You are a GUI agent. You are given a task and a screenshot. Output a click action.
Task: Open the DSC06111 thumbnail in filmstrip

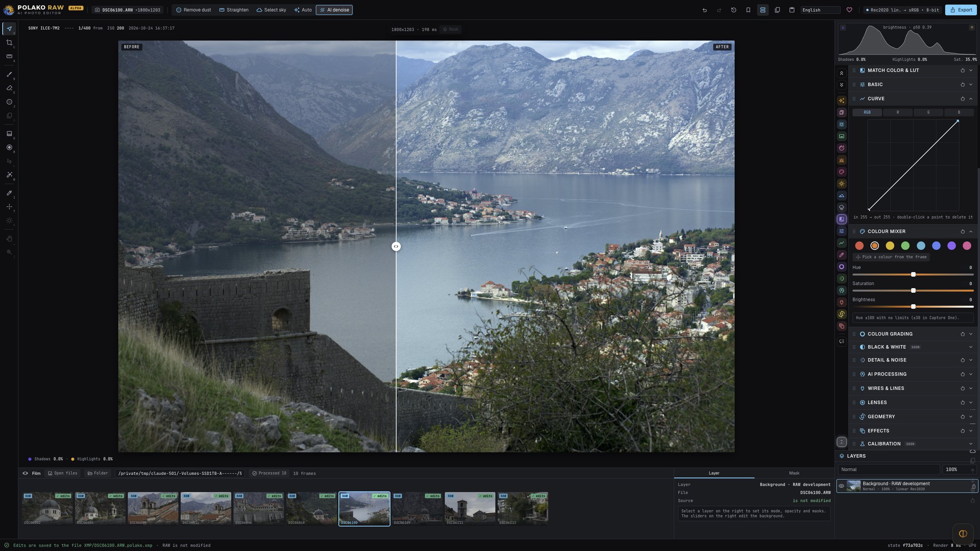(470, 509)
